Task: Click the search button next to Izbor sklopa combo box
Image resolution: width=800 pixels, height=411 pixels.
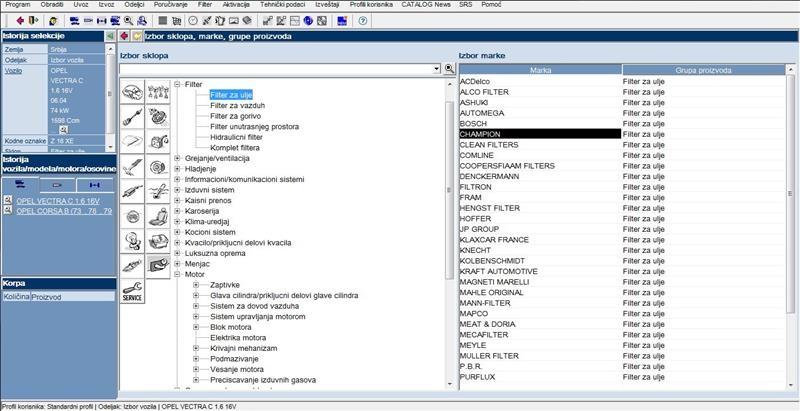Action: tap(449, 68)
